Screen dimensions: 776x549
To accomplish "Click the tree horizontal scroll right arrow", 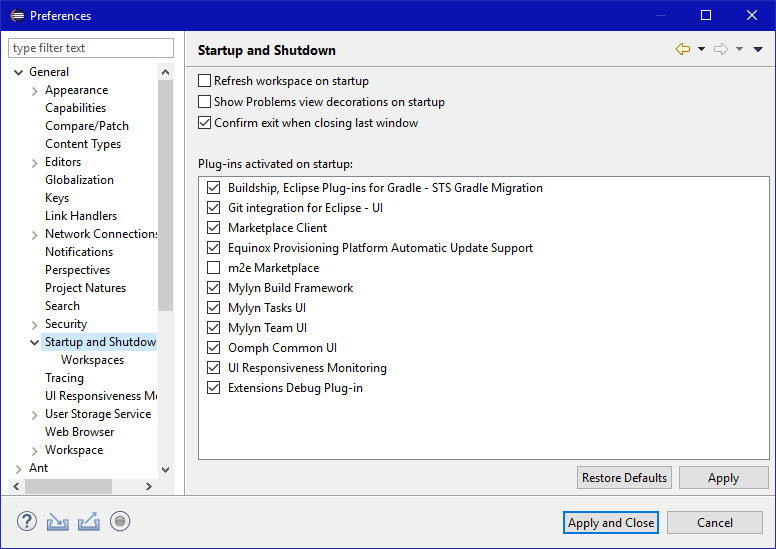I will [148, 487].
